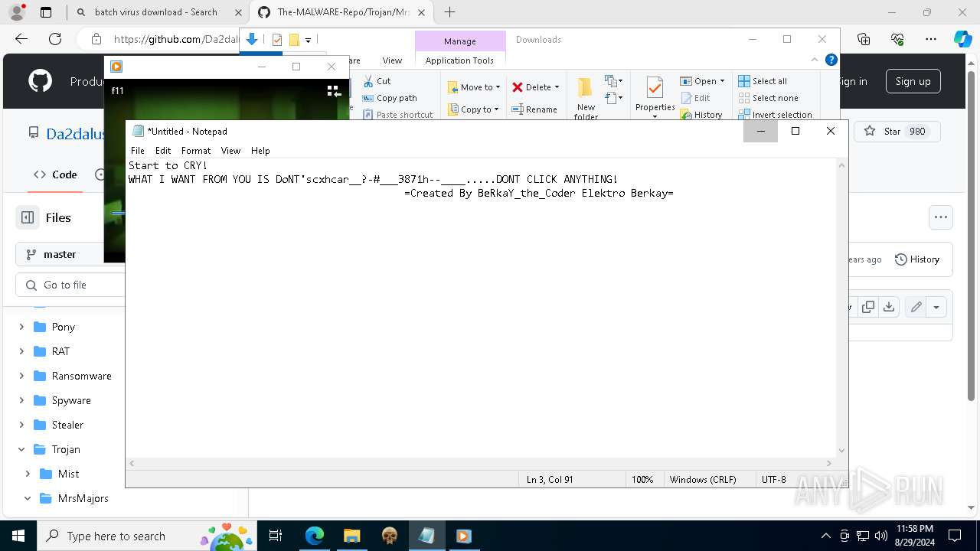This screenshot has height=551, width=980.
Task: Go back with the browser back arrow
Action: (x=21, y=39)
